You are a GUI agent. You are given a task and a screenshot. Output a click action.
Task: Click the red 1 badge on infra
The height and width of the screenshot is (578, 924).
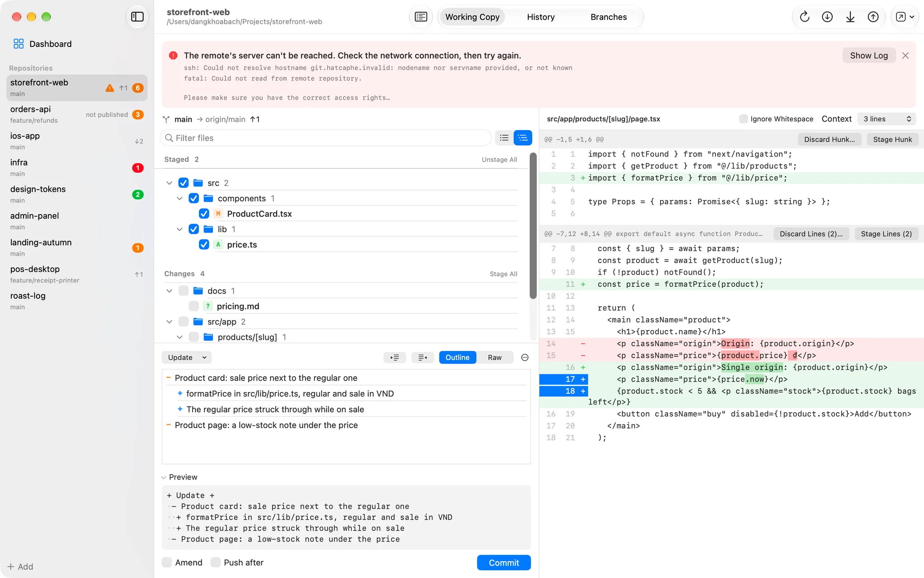tap(138, 168)
